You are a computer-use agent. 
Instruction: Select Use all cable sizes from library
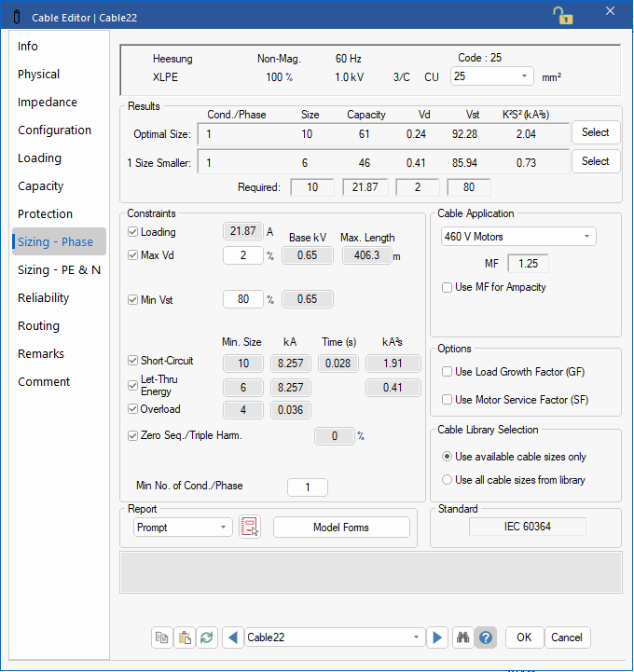click(448, 480)
